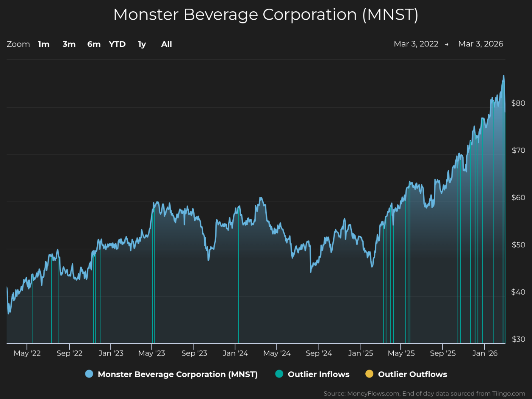
Task: Click the $40 y-axis label
Action: point(518,292)
